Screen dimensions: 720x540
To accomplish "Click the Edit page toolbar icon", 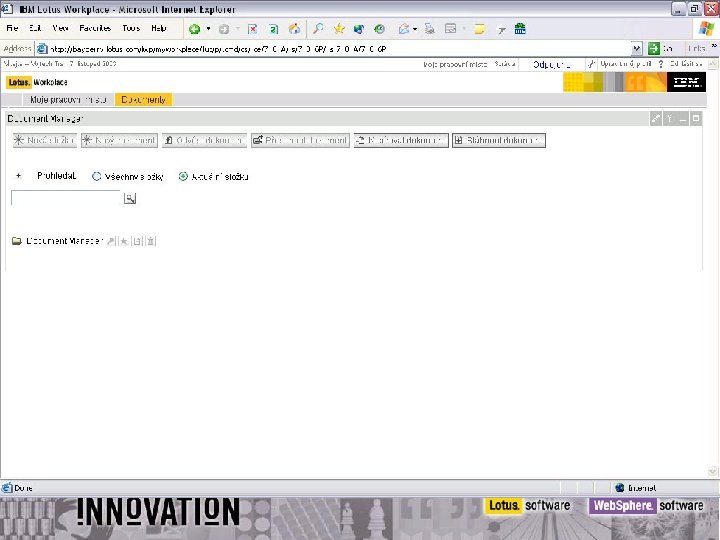I will [451, 29].
